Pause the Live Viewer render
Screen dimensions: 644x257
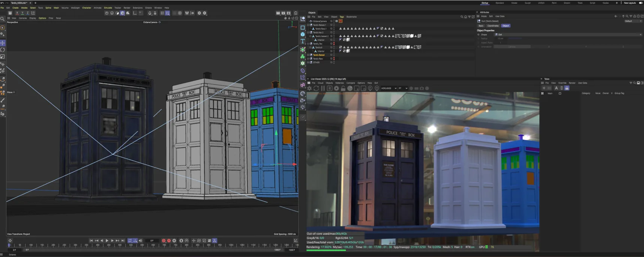[x=323, y=88]
